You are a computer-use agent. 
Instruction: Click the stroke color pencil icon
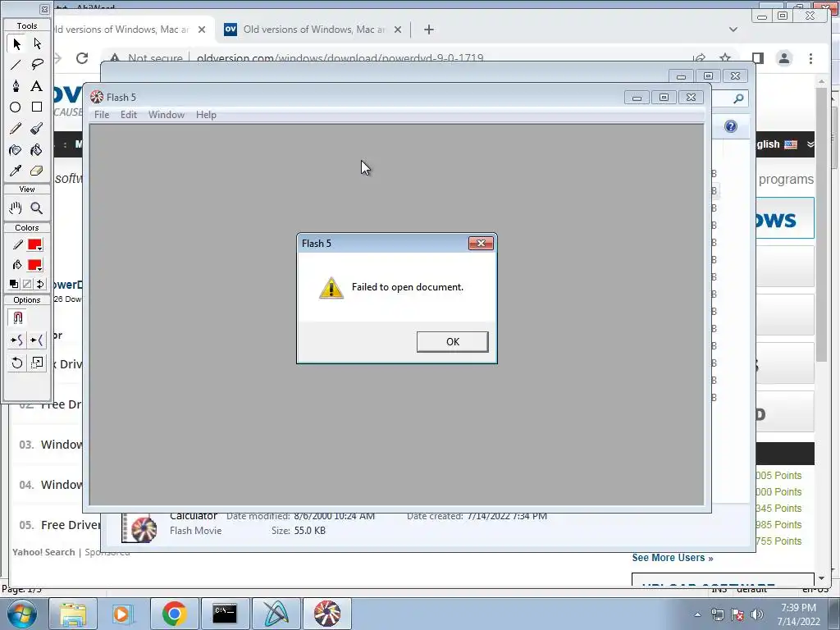click(x=18, y=244)
